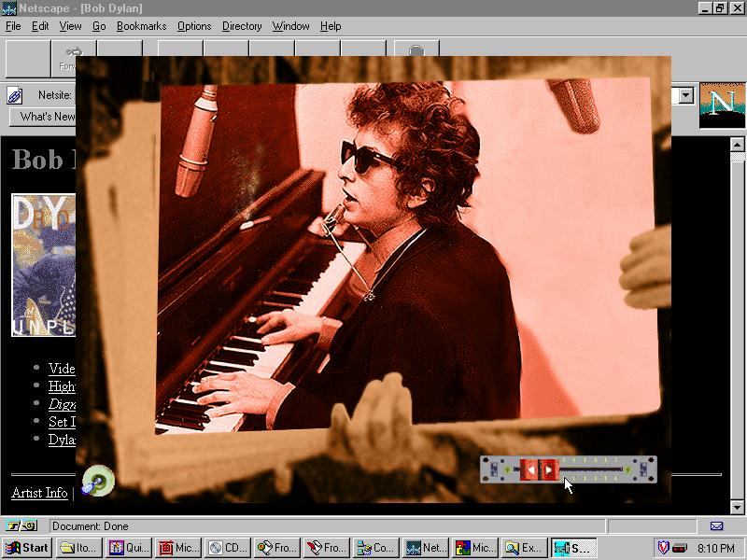The image size is (747, 560).
Task: Click the Netsite location link icon
Action: [x=14, y=95]
